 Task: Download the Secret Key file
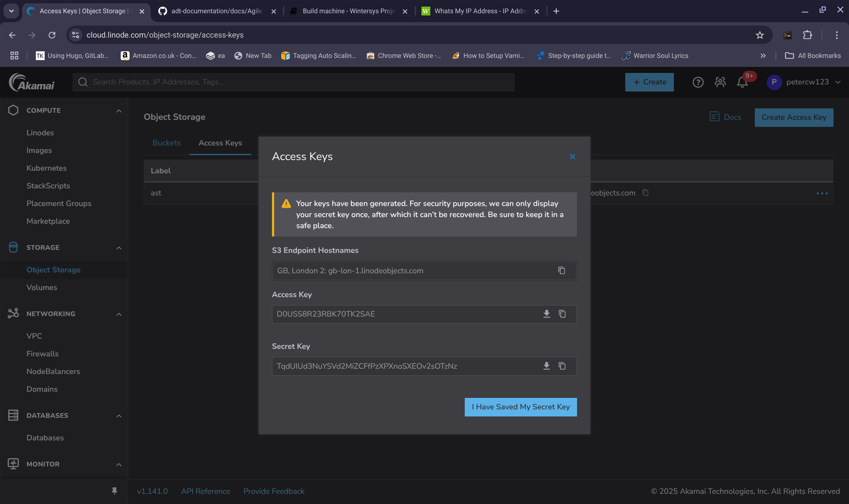[x=547, y=366]
